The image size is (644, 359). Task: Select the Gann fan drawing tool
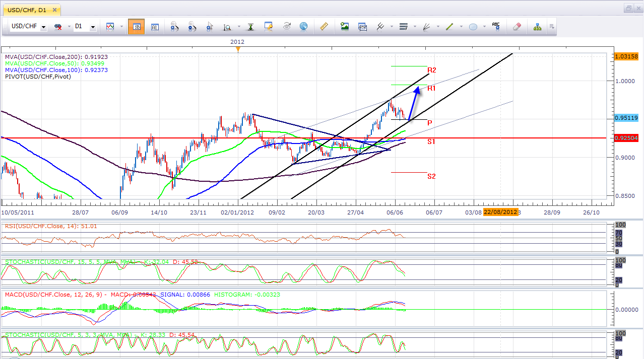coord(426,27)
